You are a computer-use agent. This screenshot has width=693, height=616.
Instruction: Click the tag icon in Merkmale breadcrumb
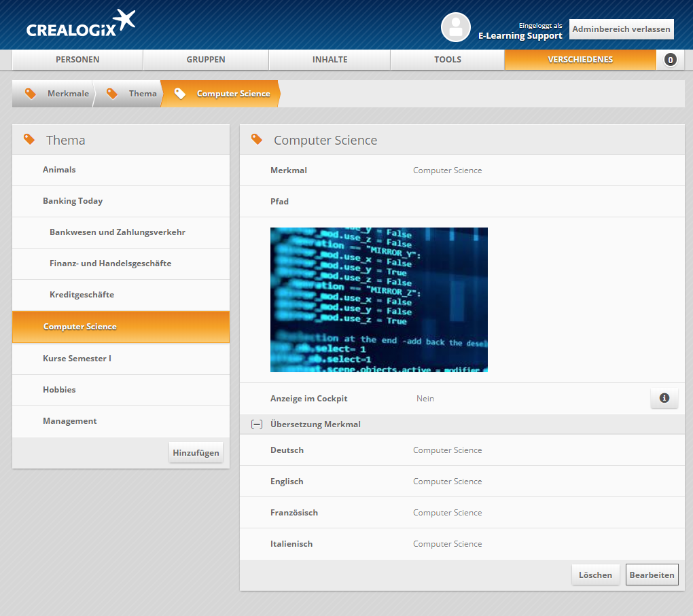[31, 94]
